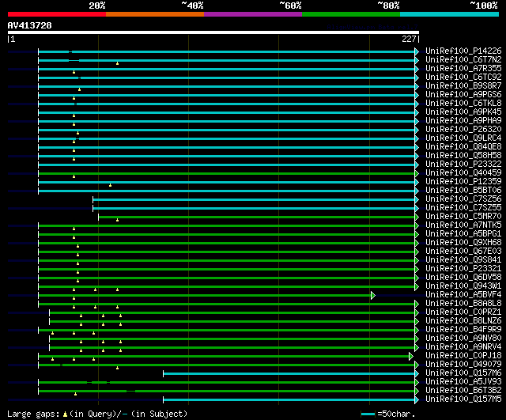
Task: Select the UniRef100_A9NRV4 label
Action: [463, 347]
